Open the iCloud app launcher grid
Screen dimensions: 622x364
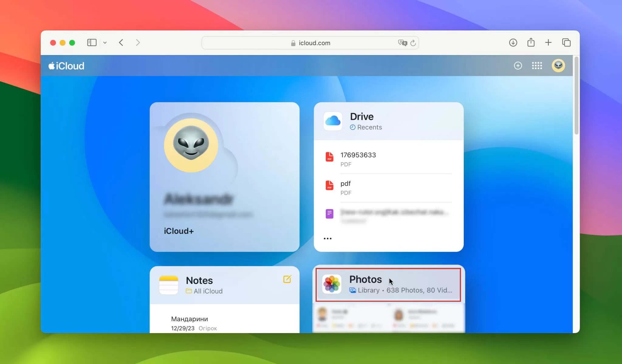[537, 66]
